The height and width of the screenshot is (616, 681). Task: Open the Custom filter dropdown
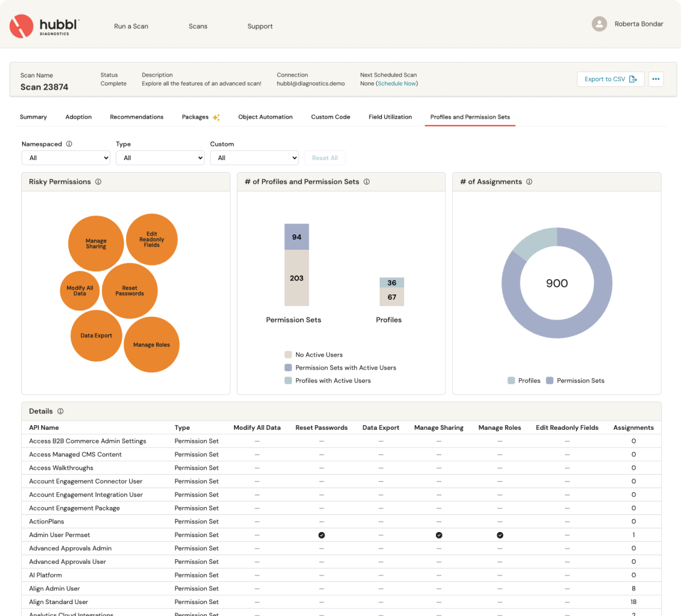coord(254,158)
